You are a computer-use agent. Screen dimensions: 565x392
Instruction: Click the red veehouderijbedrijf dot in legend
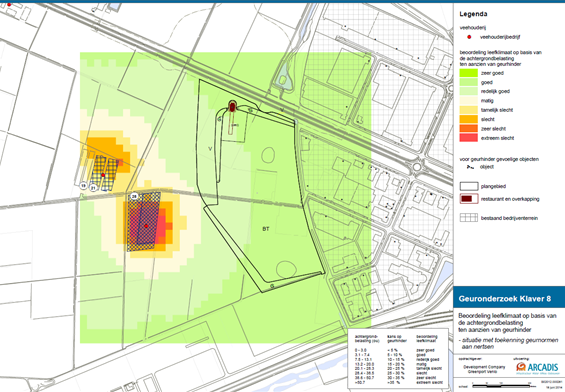(469, 37)
